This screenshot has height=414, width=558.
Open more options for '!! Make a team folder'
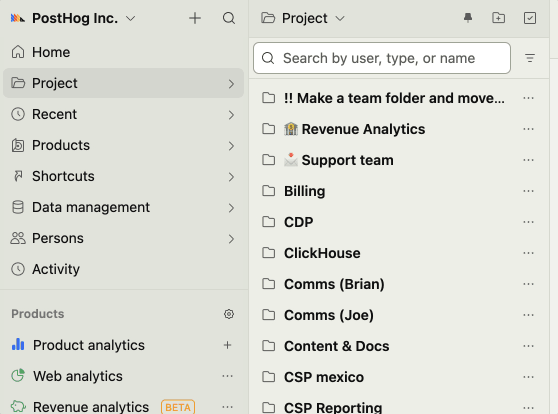(528, 98)
